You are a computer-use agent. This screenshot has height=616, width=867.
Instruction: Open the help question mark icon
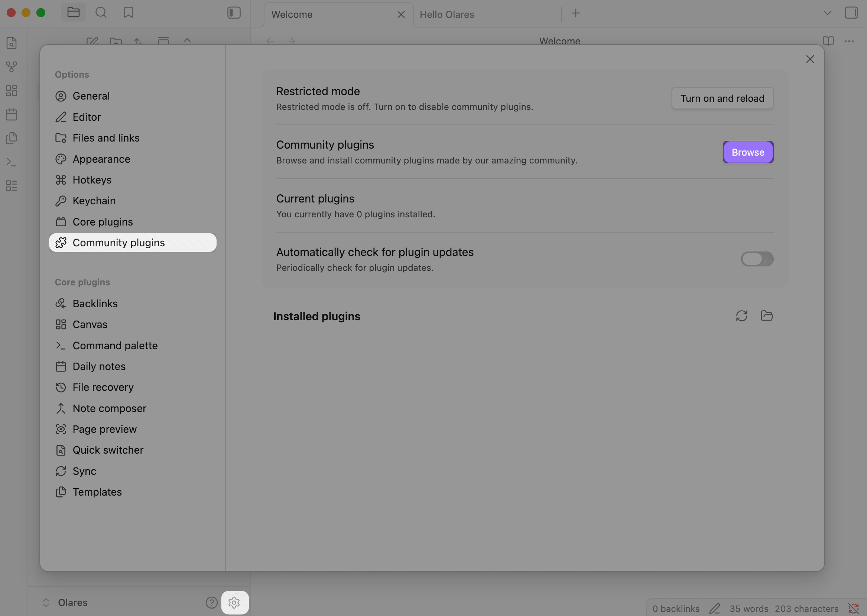coord(212,602)
